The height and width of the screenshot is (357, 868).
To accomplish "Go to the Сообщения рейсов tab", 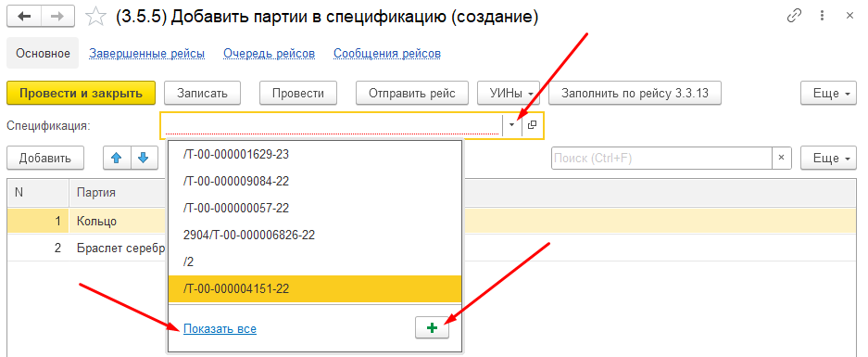I will [387, 54].
